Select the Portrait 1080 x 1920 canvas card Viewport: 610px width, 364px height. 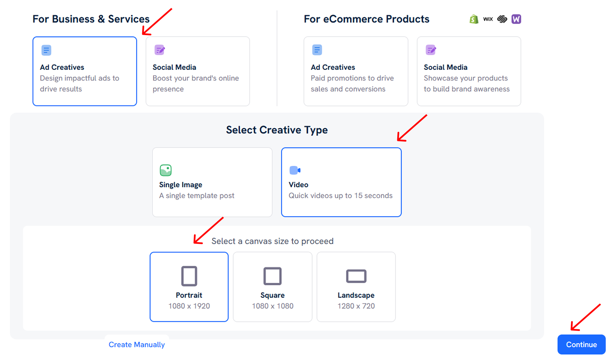pos(189,286)
